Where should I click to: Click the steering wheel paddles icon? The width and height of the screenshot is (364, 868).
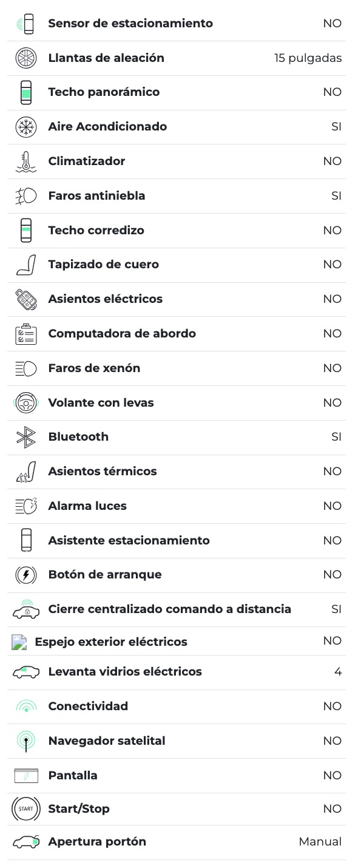(x=26, y=402)
